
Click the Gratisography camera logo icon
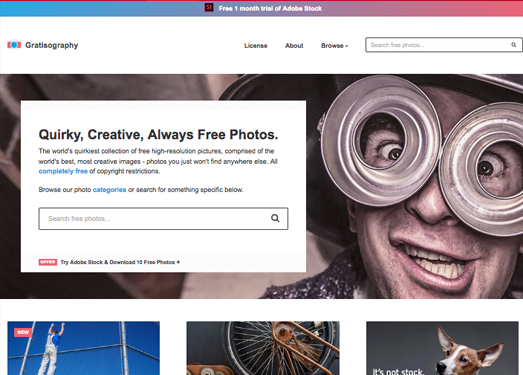(14, 45)
